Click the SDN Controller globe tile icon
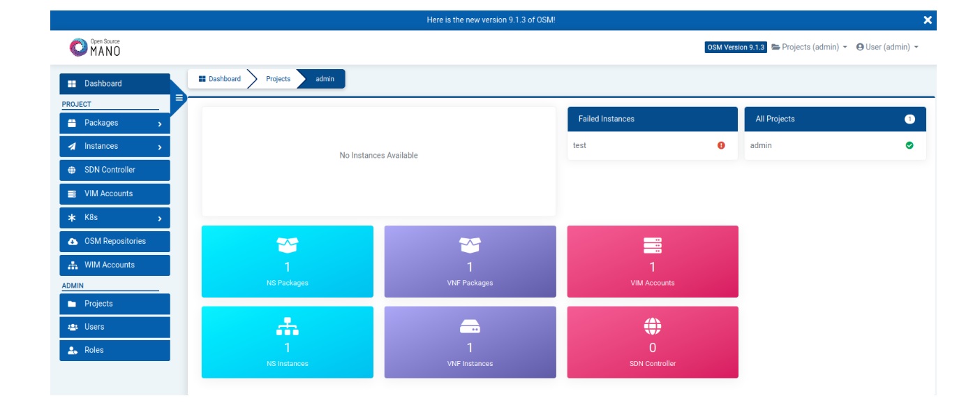Viewport: 980px width, 403px height. coord(653,326)
